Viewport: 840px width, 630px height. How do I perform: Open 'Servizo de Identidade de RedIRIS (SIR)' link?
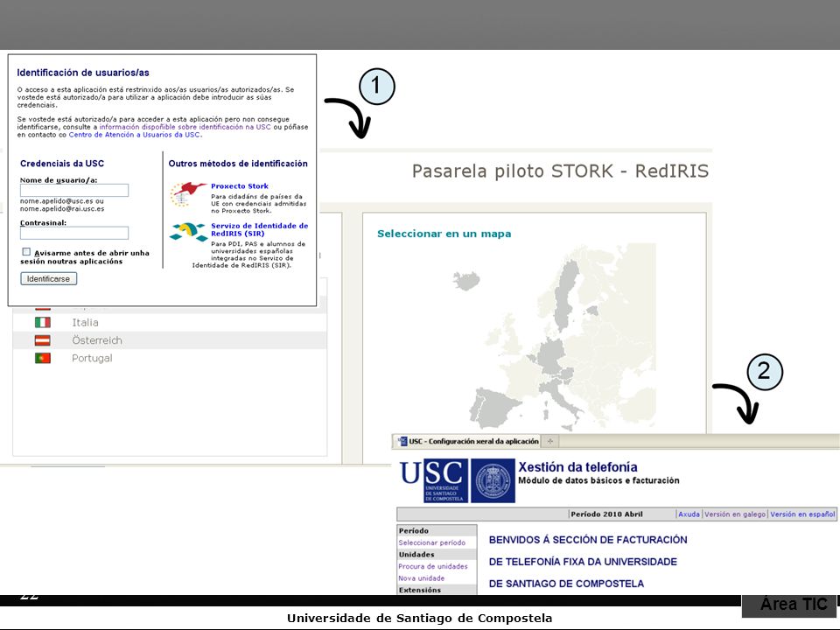(259, 229)
